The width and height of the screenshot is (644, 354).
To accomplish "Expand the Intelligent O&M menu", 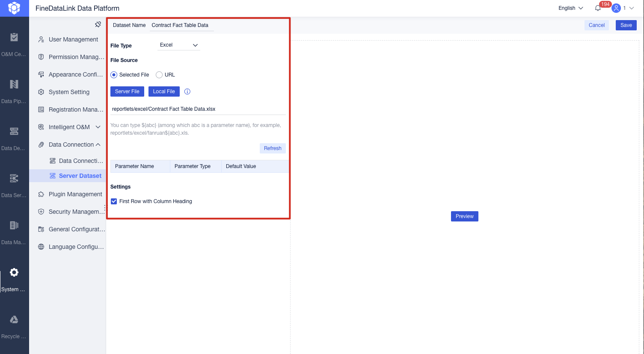I will coord(98,127).
